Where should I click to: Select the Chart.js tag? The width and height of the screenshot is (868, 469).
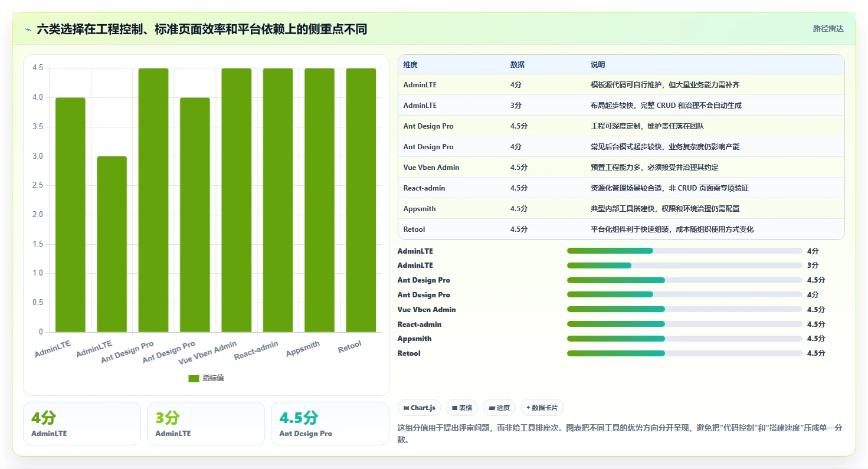coord(419,408)
